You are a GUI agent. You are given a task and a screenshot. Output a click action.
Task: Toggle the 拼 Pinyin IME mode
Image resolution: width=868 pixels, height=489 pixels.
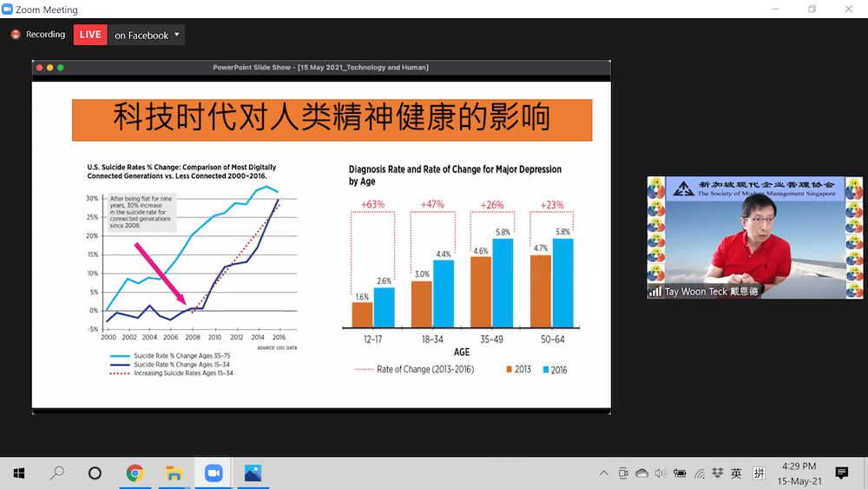(759, 473)
